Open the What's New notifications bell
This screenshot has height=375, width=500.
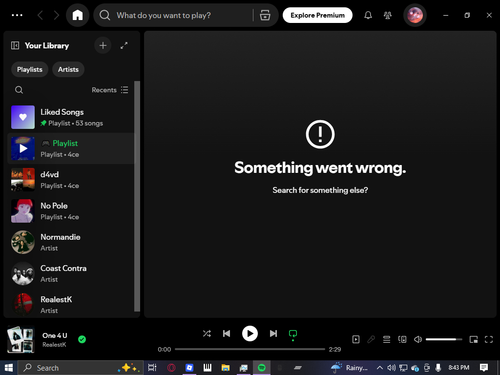[x=368, y=15]
